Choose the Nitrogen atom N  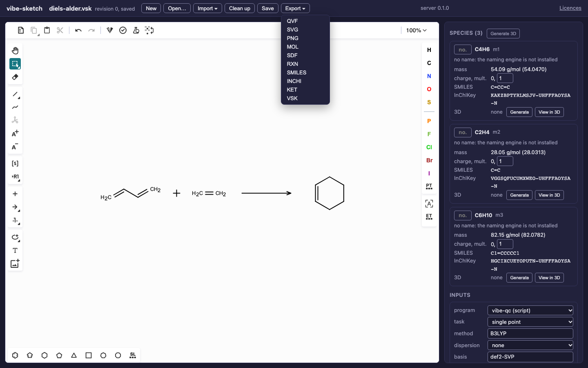429,76
